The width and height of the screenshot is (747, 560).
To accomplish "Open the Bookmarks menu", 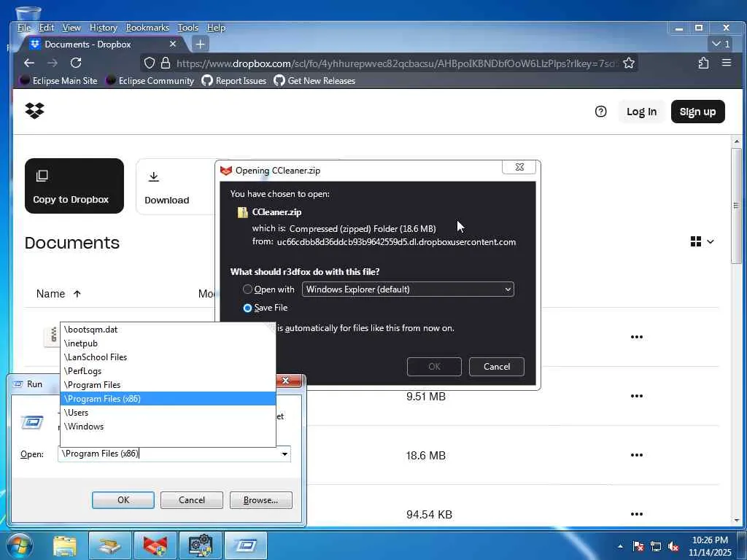I will 147,28.
